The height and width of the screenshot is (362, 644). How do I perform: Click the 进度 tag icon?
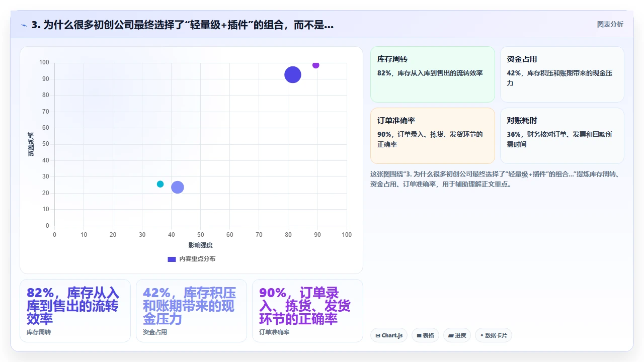[451, 335]
